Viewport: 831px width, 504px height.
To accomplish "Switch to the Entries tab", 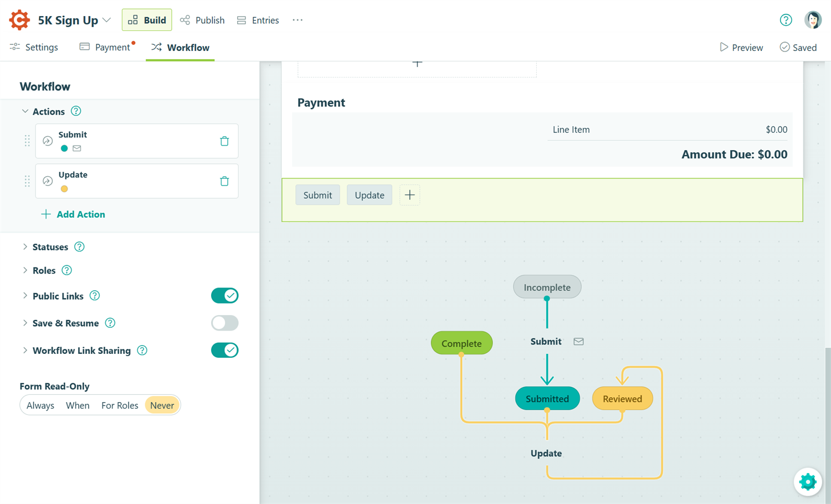I will click(x=258, y=20).
